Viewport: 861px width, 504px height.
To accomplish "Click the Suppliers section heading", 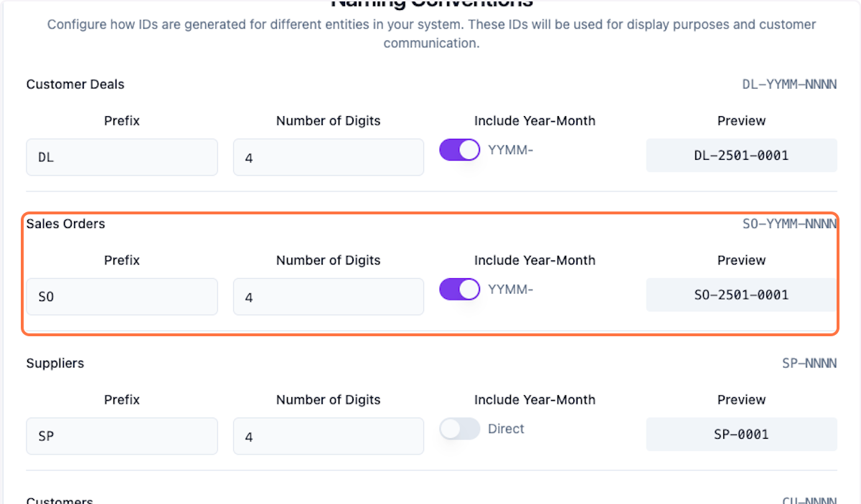I will tap(55, 363).
